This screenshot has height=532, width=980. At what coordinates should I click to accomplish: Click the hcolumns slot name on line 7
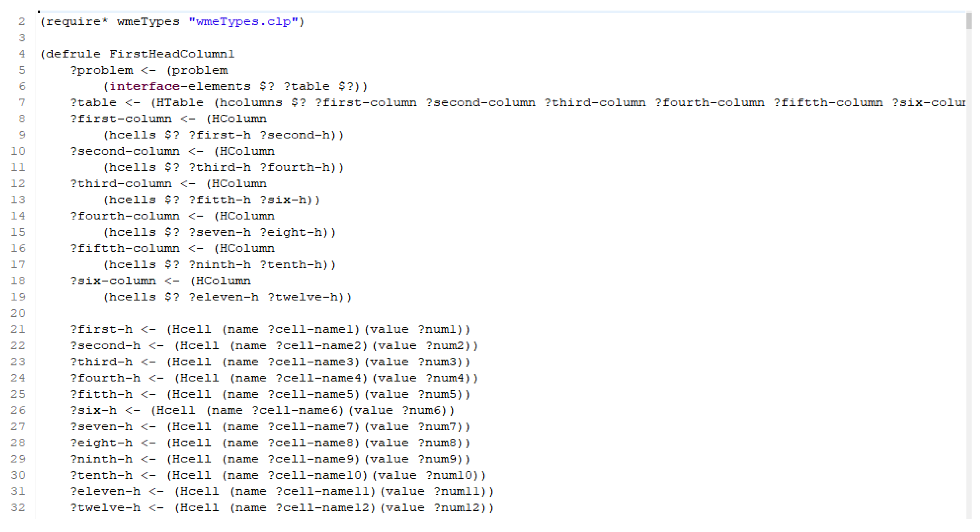[251, 103]
